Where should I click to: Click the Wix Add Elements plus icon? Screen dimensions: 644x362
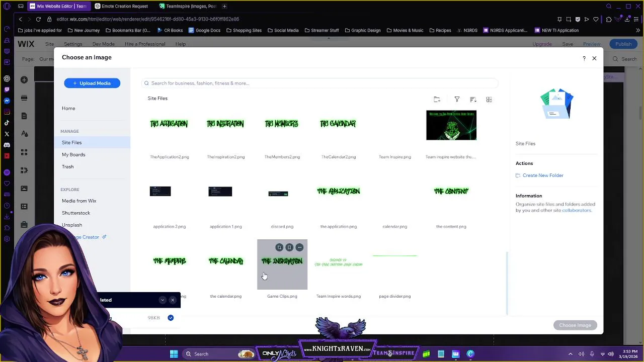pyautogui.click(x=24, y=80)
